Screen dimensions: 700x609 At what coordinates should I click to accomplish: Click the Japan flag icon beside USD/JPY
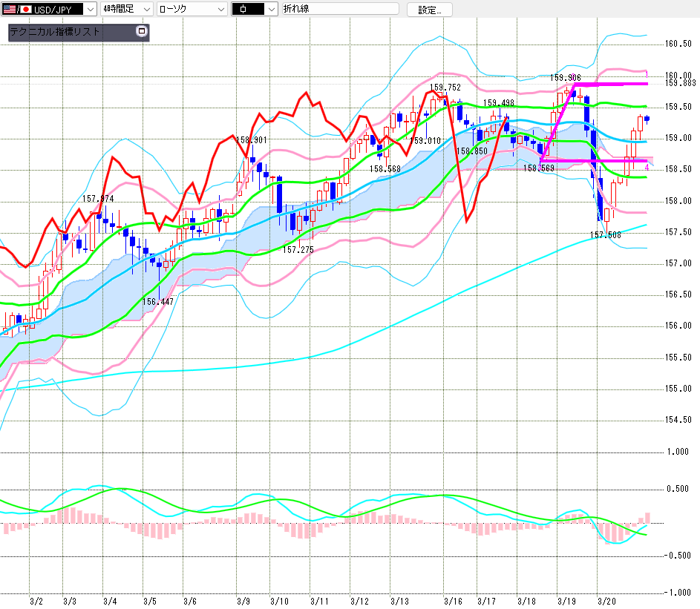pos(25,9)
